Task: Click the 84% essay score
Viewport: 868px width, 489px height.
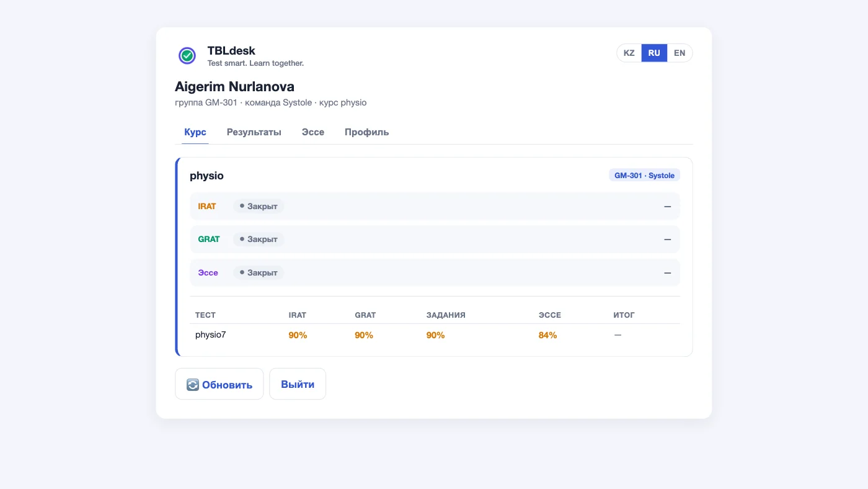Action: (548, 335)
